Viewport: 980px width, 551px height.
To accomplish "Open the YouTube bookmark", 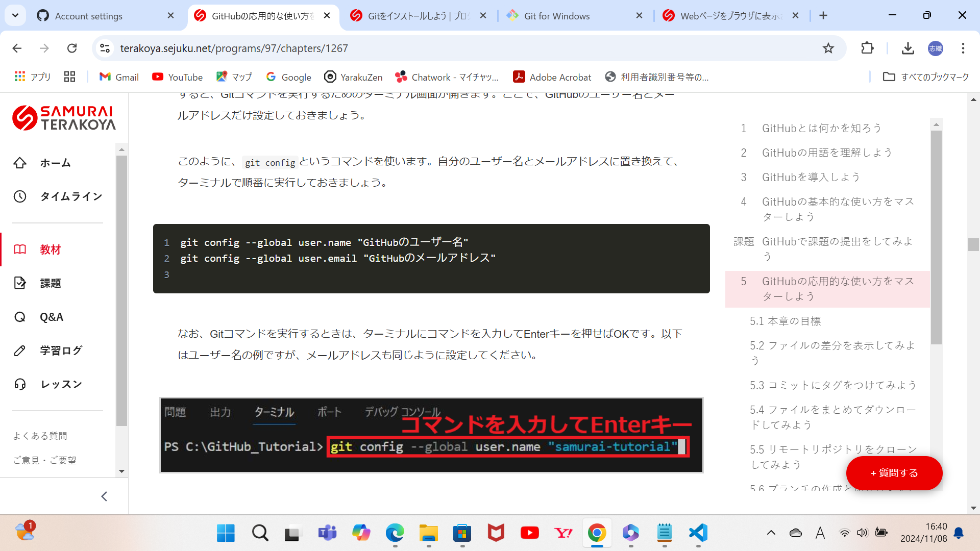I will [177, 77].
